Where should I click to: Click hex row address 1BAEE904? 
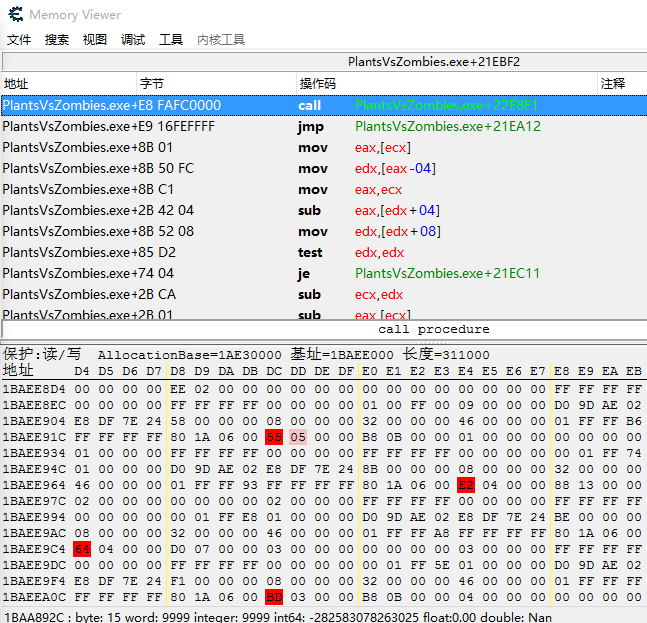(x=34, y=421)
